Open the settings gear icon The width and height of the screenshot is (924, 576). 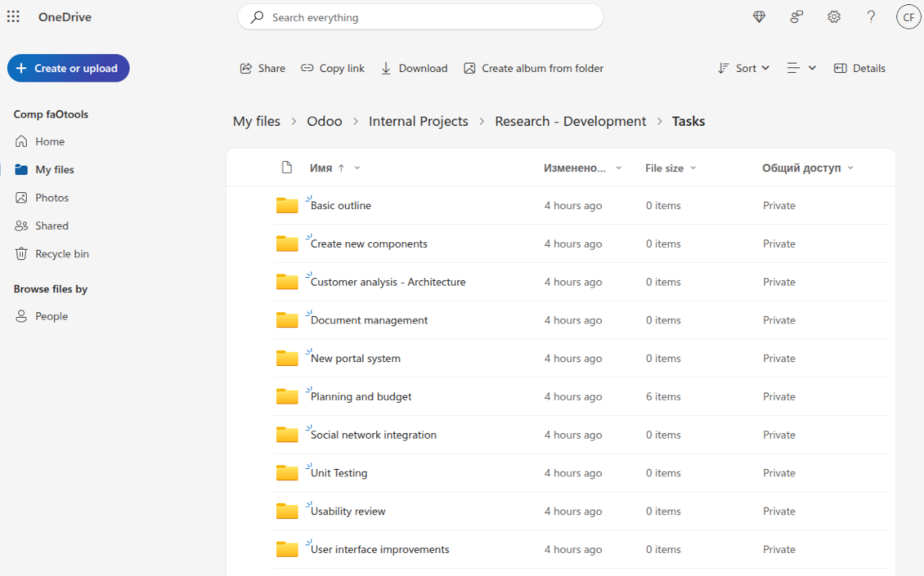(x=833, y=17)
